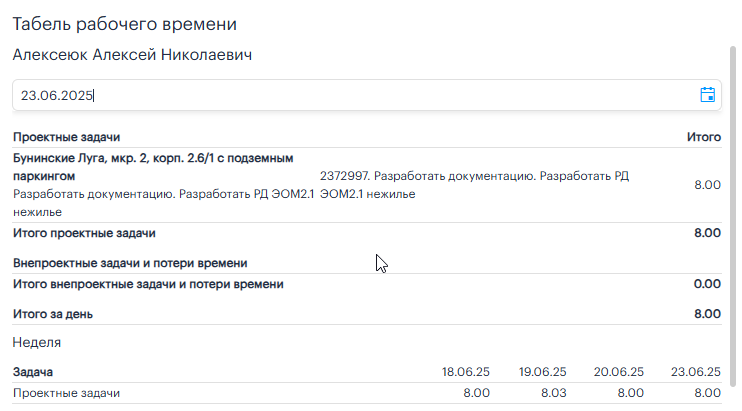Click the "Итого за день" row label
The width and height of the screenshot is (742, 411).
coord(53,314)
